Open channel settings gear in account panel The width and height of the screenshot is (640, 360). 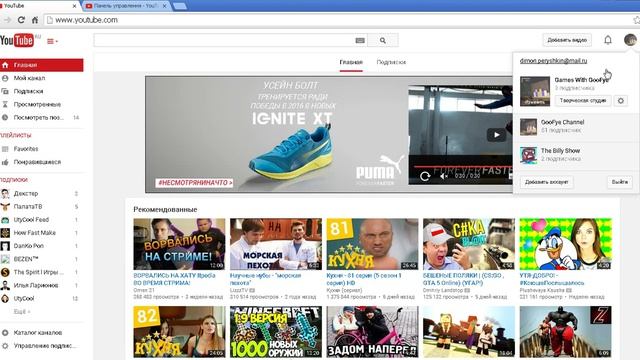[x=621, y=101]
